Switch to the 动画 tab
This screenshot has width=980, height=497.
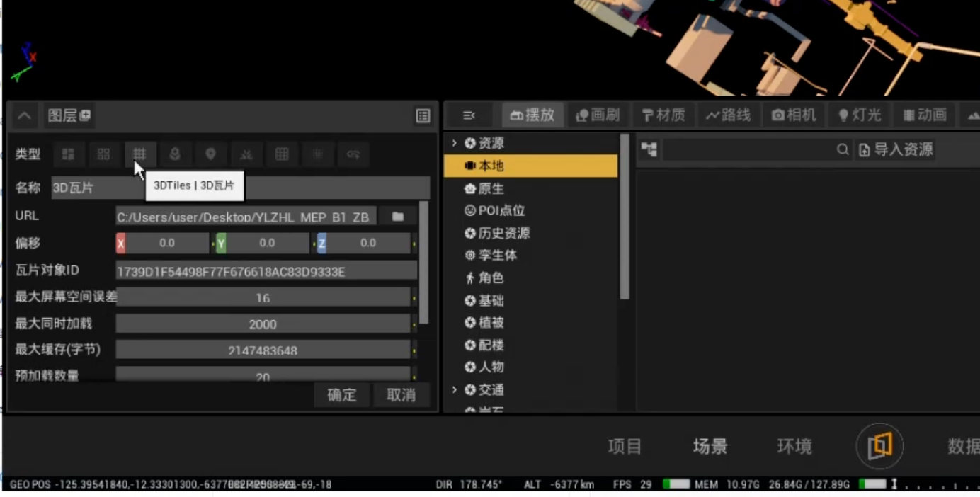click(925, 115)
